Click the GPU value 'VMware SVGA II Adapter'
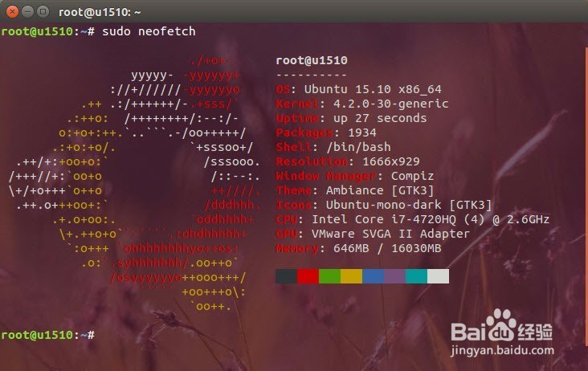Screen dimensions: 588x371 (390, 234)
